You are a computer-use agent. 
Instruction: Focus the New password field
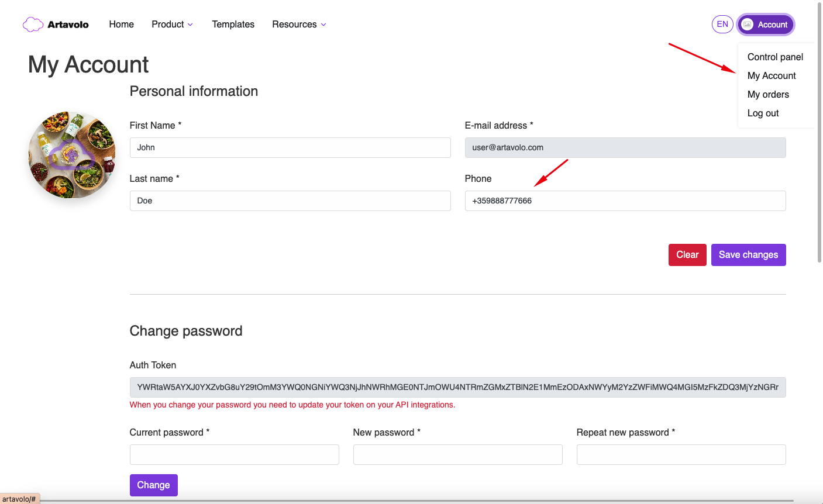pyautogui.click(x=458, y=455)
